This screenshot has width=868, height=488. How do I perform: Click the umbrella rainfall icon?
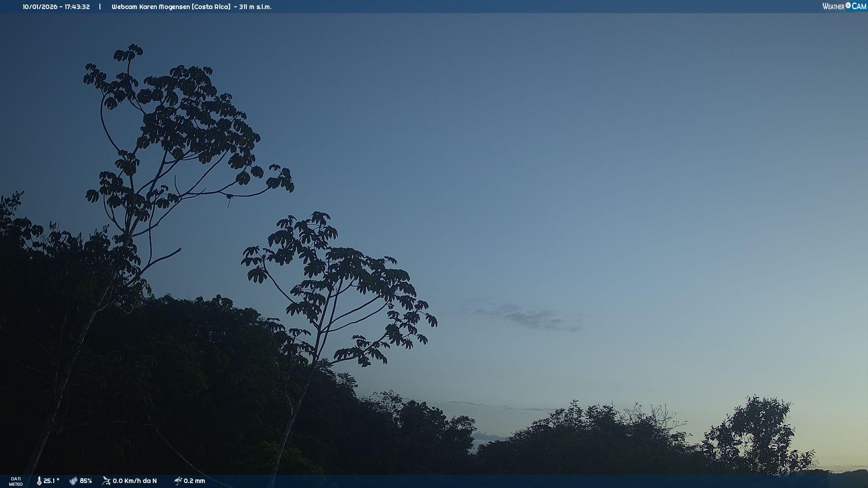pos(178,481)
